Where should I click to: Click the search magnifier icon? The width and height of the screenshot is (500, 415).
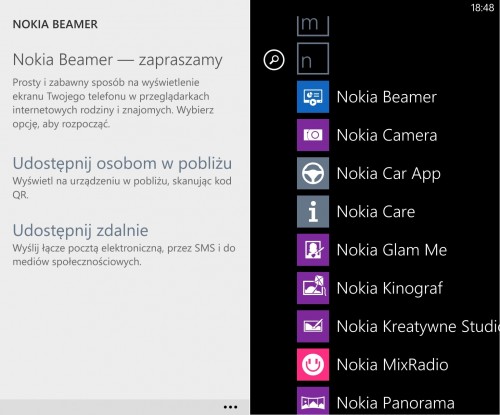point(274,60)
